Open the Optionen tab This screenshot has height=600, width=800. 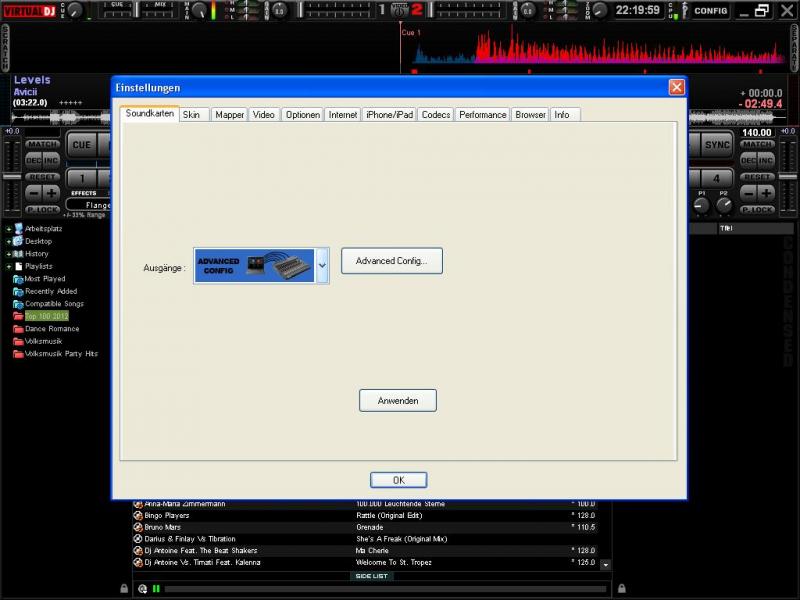[x=303, y=115]
